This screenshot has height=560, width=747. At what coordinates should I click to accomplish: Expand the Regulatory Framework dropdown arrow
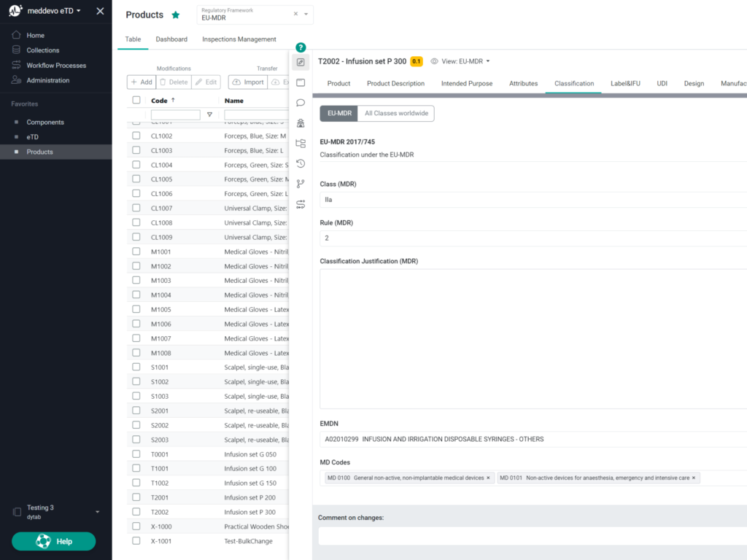point(306,14)
